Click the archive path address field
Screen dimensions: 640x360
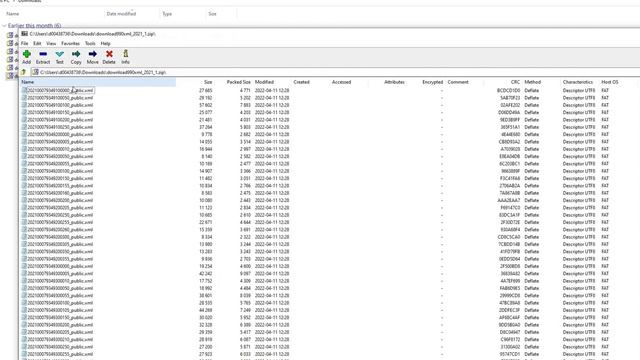[335, 72]
